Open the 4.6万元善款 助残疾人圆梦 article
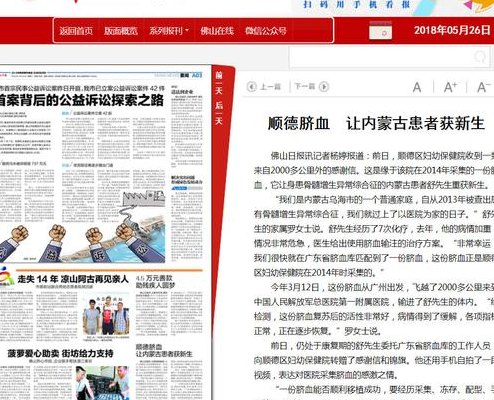 point(155,282)
